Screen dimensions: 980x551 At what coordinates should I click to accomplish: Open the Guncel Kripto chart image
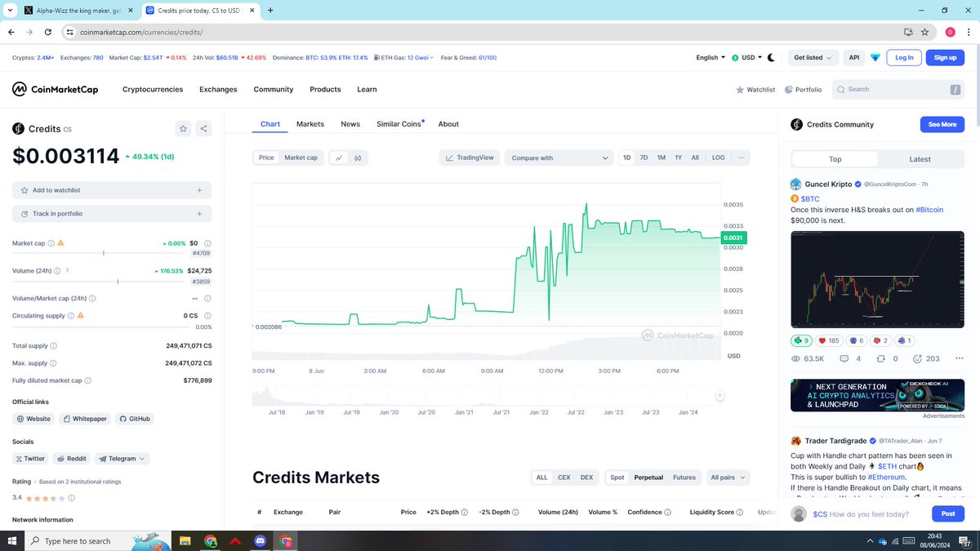(877, 279)
